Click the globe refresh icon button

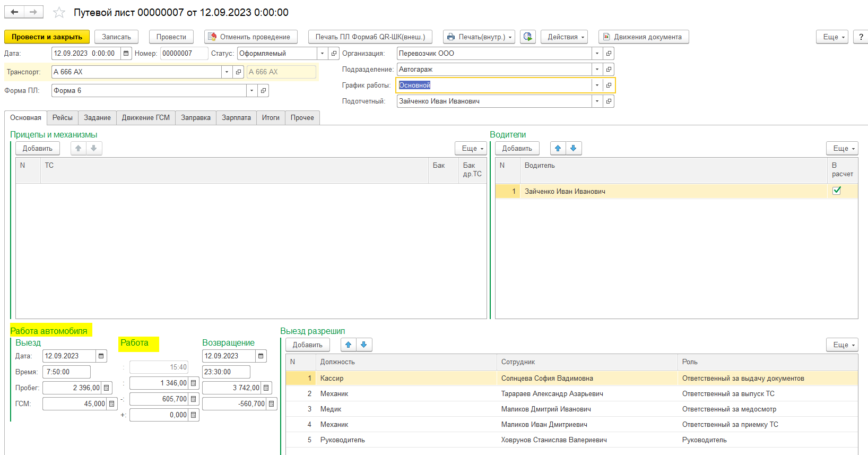pyautogui.click(x=527, y=37)
